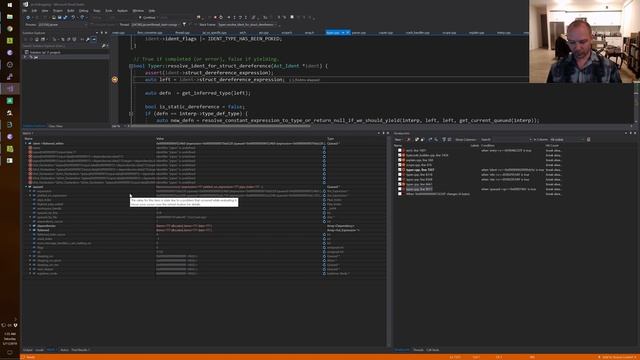The width and height of the screenshot is (640, 360).
Task: Step Into with the debug toolbar arrow
Action: point(234,17)
